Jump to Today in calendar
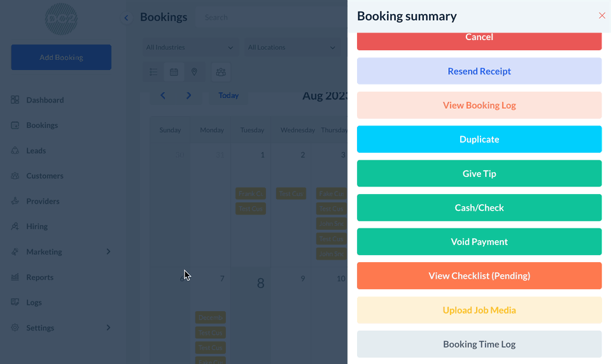 (x=228, y=95)
